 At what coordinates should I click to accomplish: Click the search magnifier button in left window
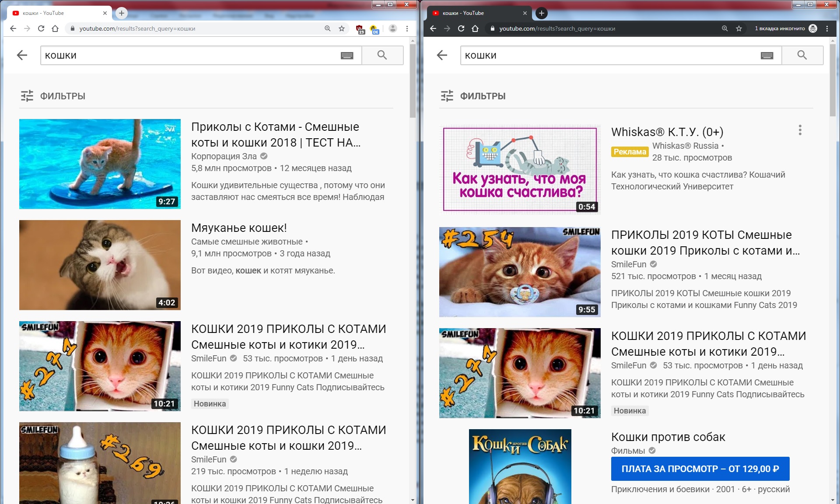(x=382, y=55)
